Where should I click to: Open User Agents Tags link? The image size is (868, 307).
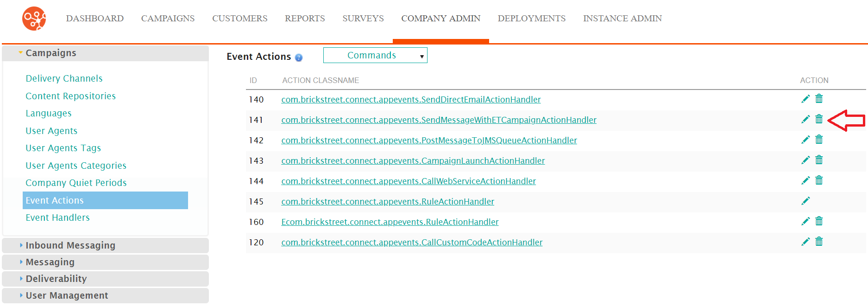(x=63, y=148)
